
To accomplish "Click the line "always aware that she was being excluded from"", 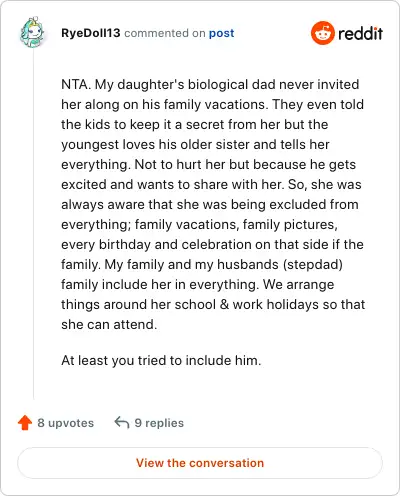I will 210,205.
